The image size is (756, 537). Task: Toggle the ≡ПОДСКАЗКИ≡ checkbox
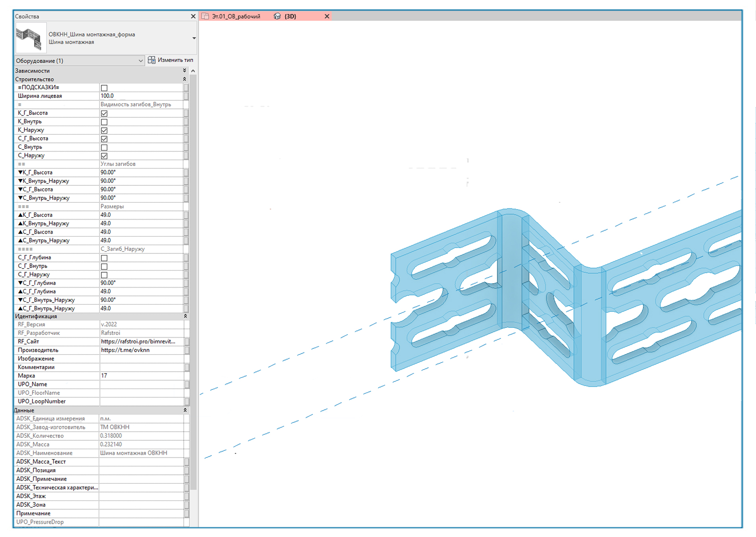[x=104, y=88]
